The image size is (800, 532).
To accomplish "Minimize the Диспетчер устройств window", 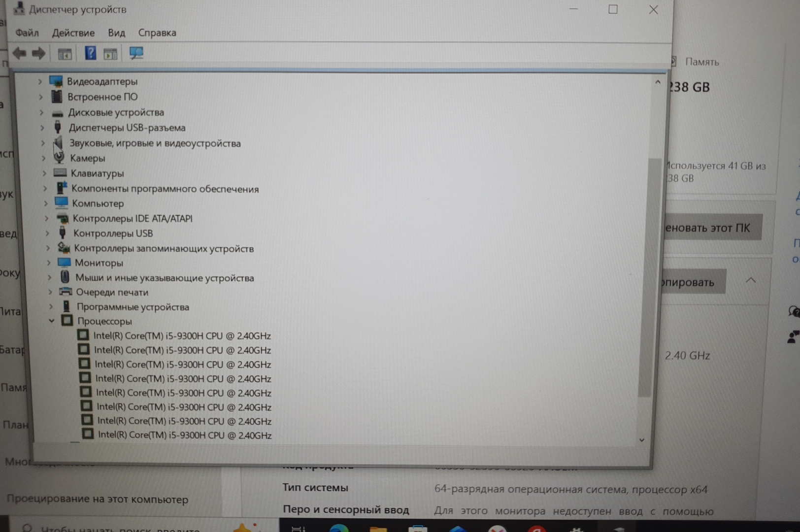I will (x=573, y=9).
